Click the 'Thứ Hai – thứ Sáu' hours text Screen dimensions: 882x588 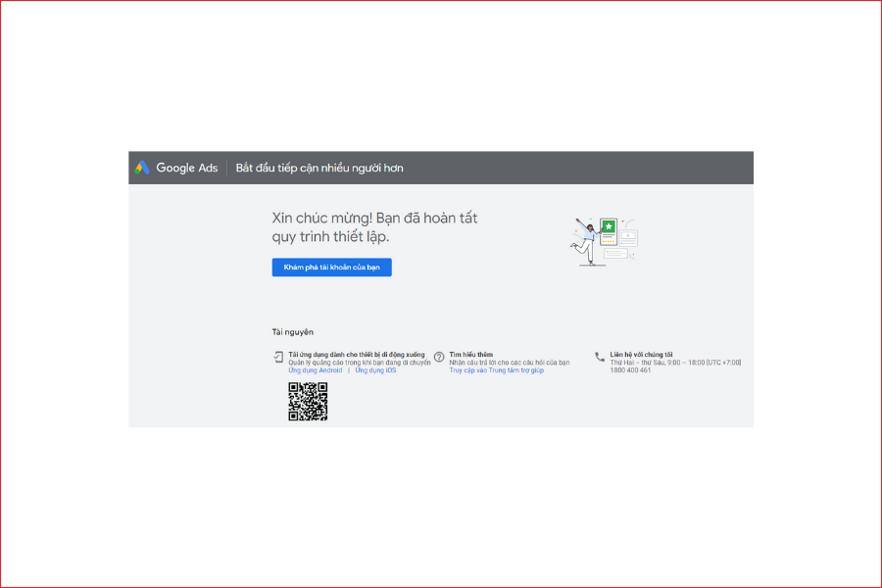click(x=675, y=363)
